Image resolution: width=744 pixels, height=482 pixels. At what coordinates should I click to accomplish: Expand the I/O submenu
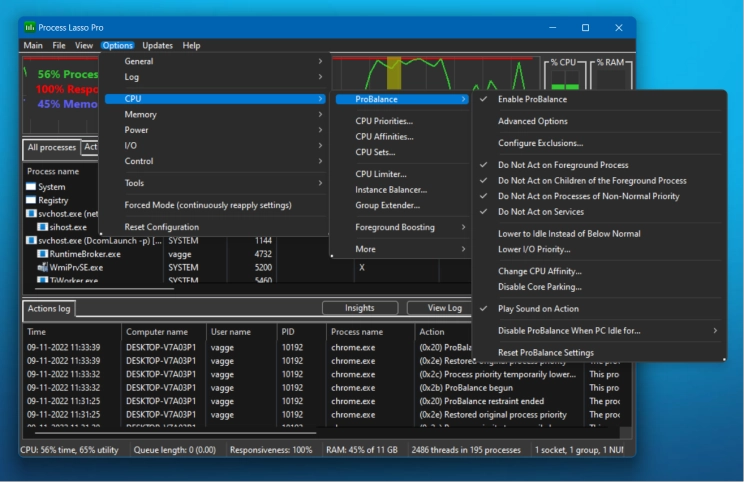pyautogui.click(x=215, y=146)
